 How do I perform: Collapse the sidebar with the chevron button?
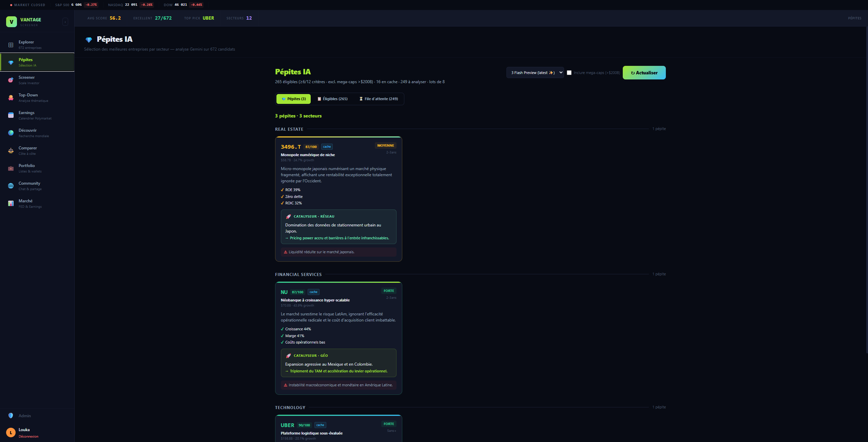65,22
